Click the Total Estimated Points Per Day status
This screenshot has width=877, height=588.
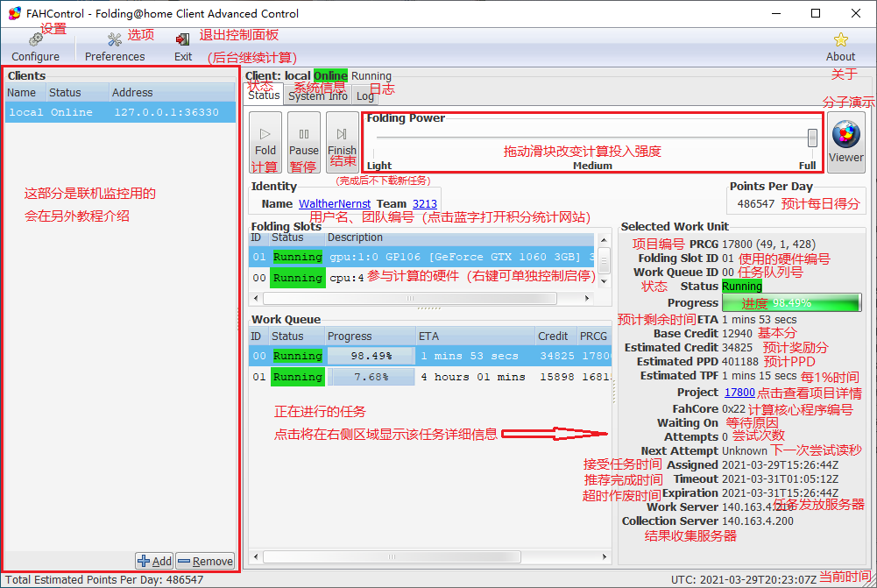pos(104,579)
